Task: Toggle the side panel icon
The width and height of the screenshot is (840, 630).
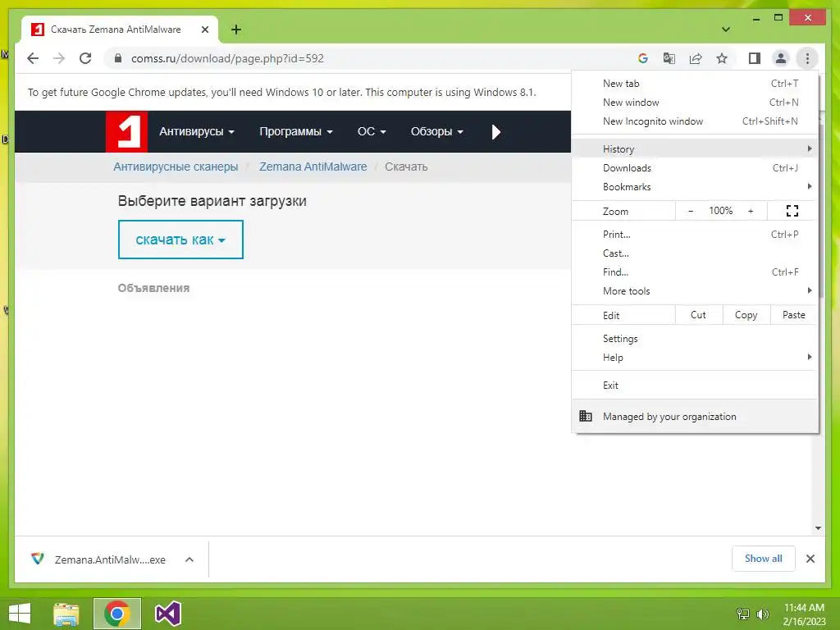Action: click(x=755, y=58)
